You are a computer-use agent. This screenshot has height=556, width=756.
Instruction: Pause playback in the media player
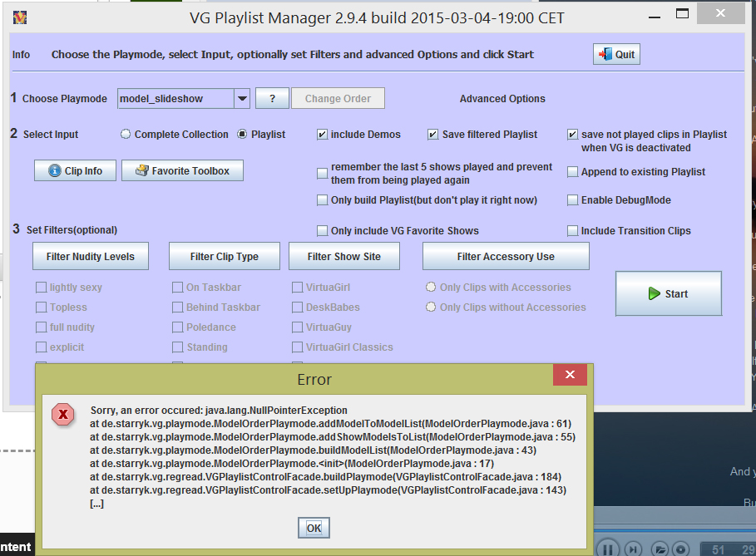coord(609,549)
